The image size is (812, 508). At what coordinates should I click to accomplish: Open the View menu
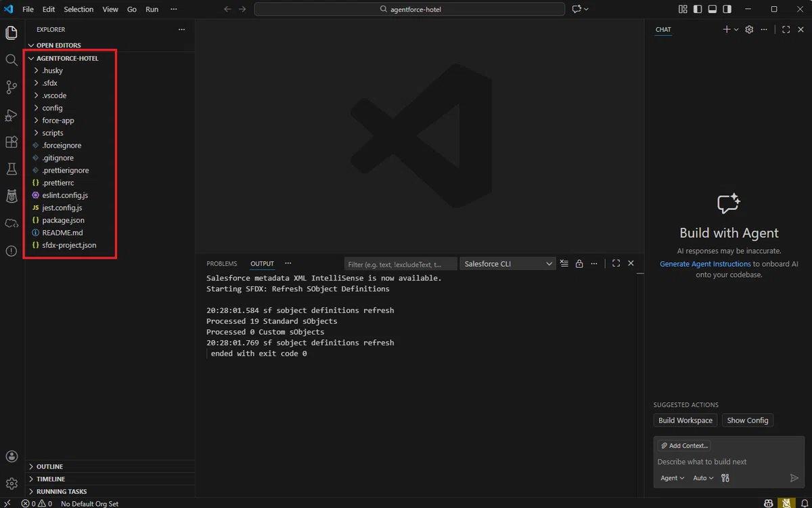tap(110, 9)
